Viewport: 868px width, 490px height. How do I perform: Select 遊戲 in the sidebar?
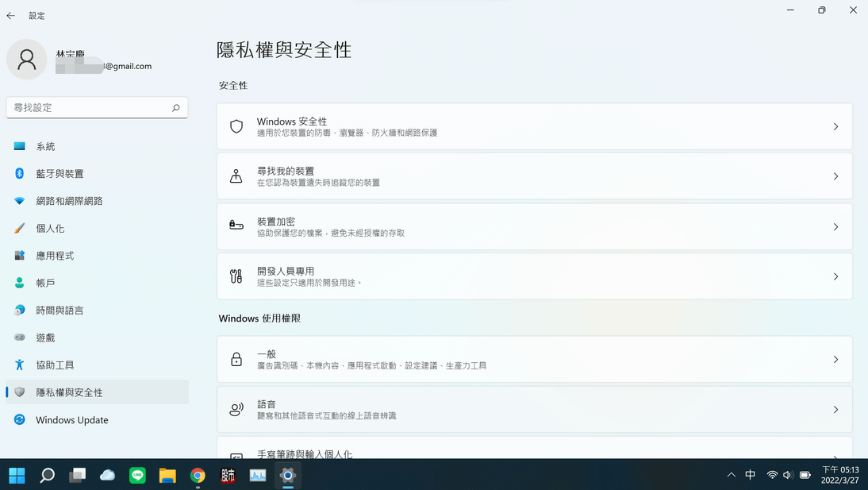[x=97, y=337]
